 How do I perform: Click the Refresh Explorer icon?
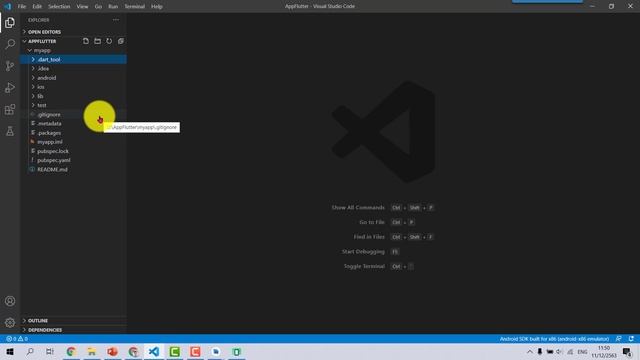(109, 41)
